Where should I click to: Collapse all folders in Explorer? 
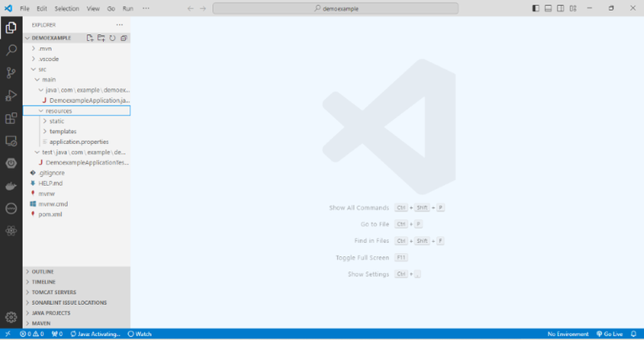point(123,38)
